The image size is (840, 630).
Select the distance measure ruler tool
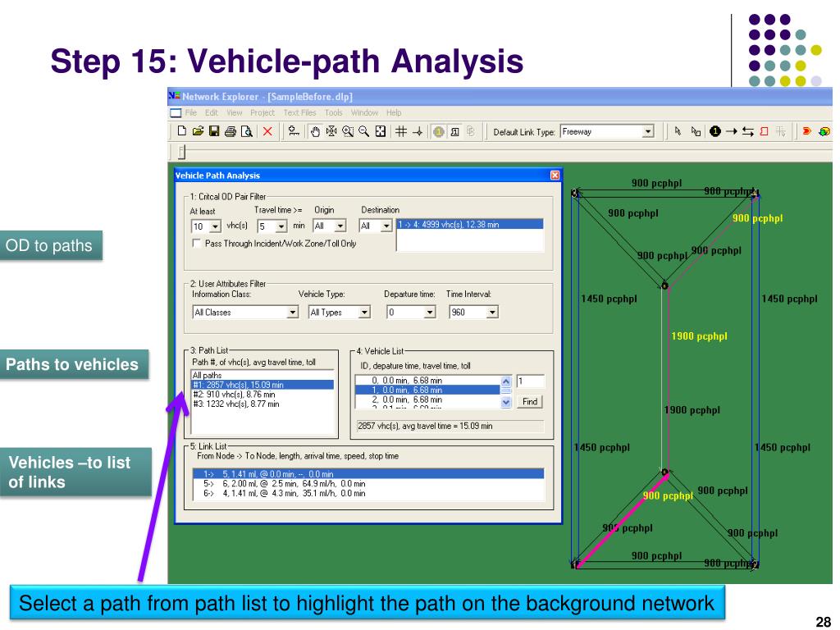294,131
